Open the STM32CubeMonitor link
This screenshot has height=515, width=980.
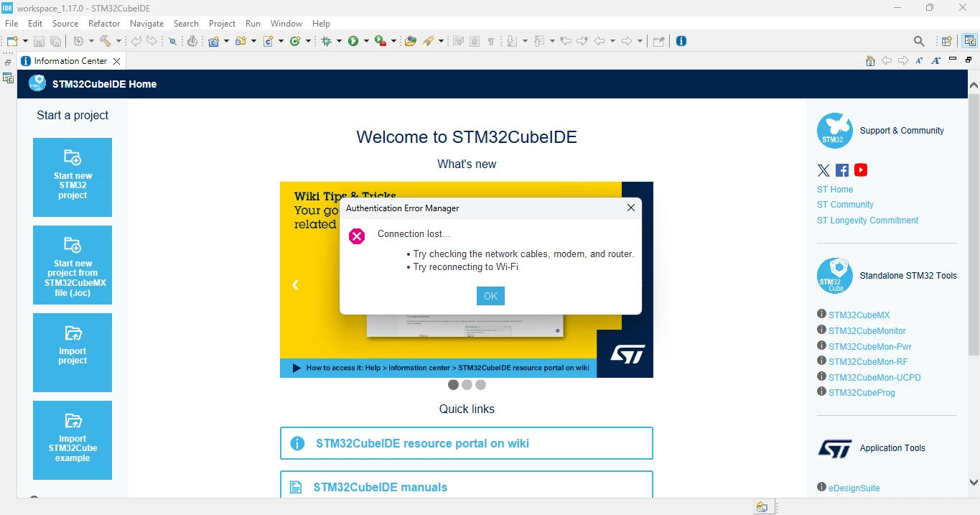(x=867, y=331)
